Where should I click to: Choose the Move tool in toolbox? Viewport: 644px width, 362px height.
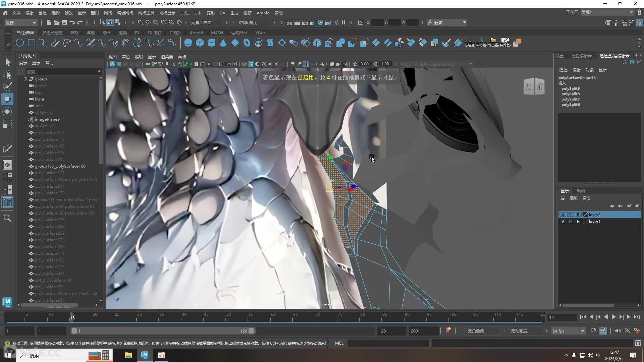coord(7,99)
